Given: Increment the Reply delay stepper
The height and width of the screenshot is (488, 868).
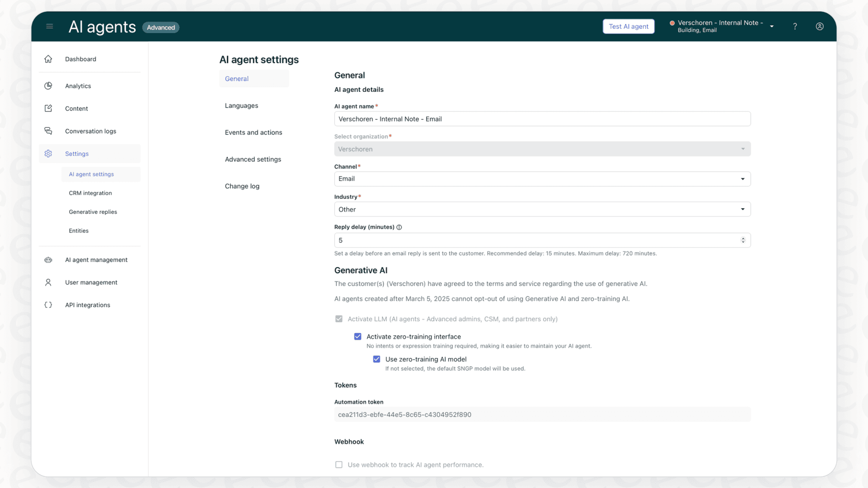Looking at the screenshot, I should (x=743, y=238).
